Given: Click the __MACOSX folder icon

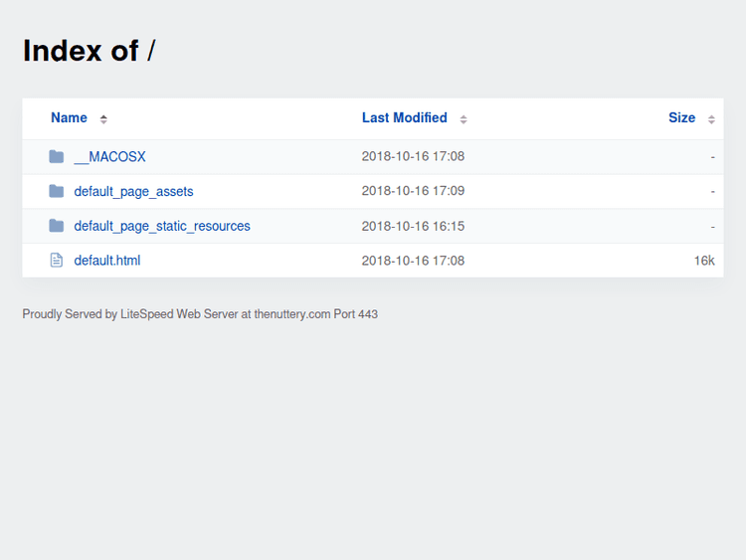Looking at the screenshot, I should click(x=57, y=157).
